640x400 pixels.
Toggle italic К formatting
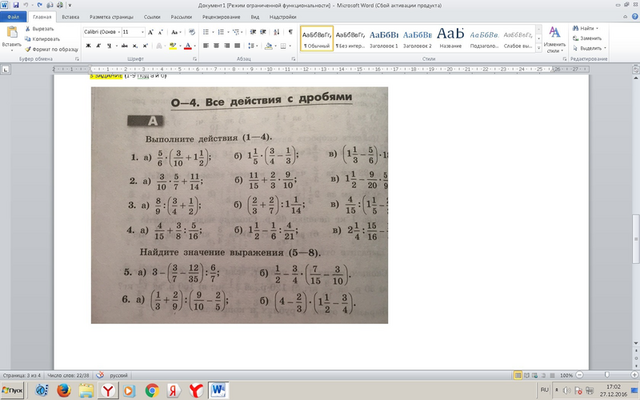pyautogui.click(x=98, y=46)
